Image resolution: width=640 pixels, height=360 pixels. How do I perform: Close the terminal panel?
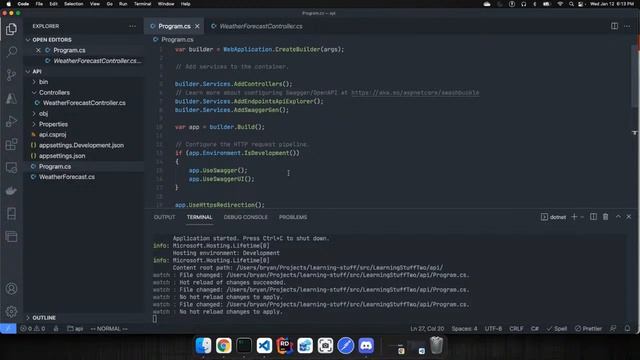629,217
